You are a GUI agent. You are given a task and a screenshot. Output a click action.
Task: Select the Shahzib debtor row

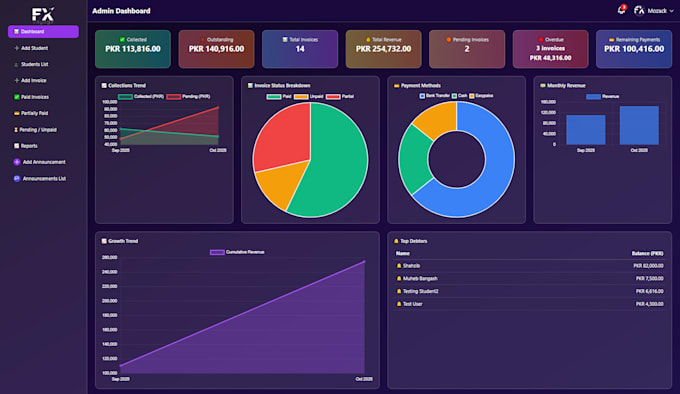[x=530, y=266]
